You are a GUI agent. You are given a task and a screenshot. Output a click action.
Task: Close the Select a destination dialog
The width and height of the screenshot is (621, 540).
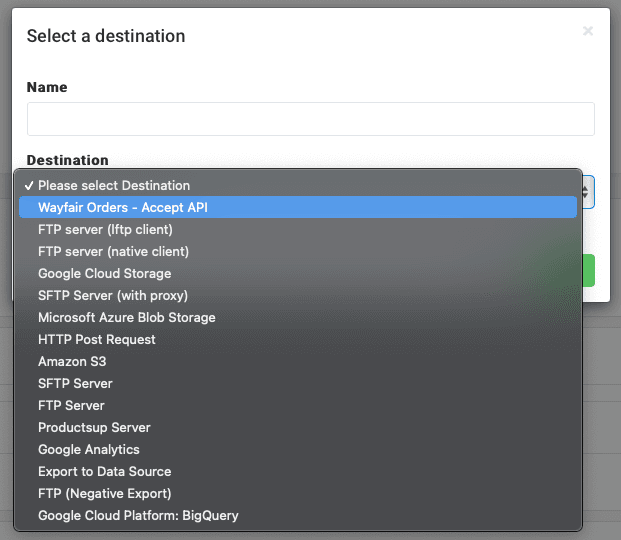(x=587, y=31)
